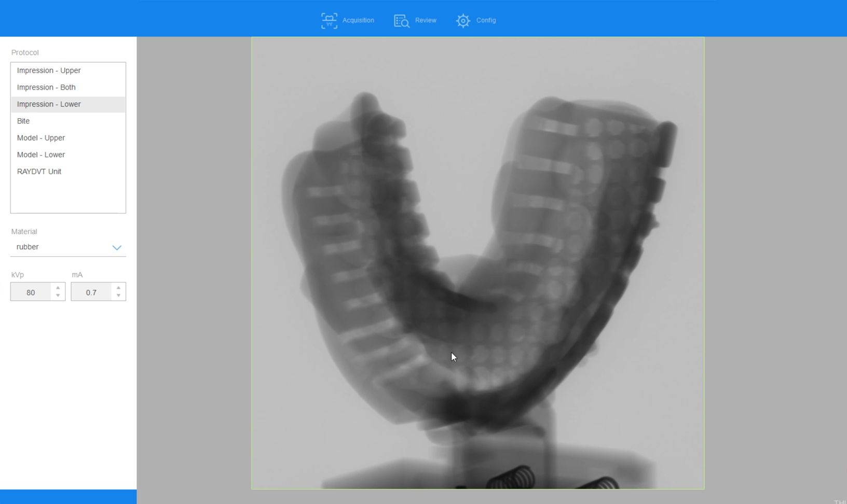
Task: Select the Model - Lower protocol
Action: 41,155
